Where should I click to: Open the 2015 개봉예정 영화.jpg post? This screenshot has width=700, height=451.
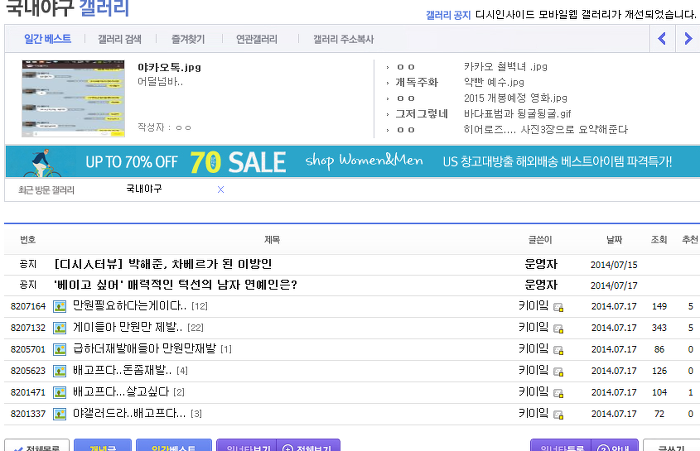click(x=516, y=98)
